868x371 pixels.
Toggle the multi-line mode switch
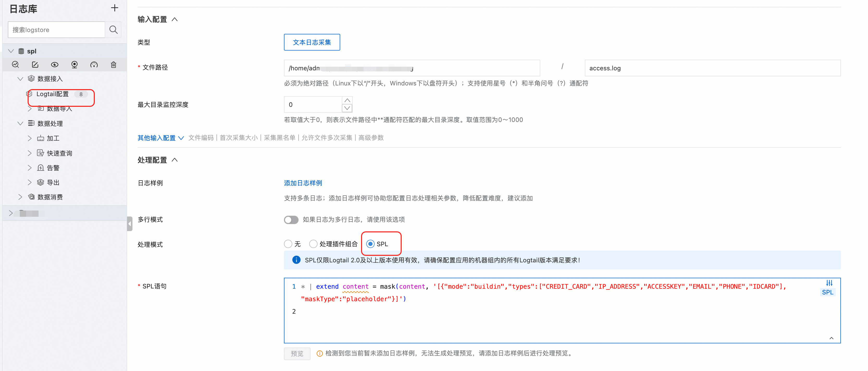point(291,220)
